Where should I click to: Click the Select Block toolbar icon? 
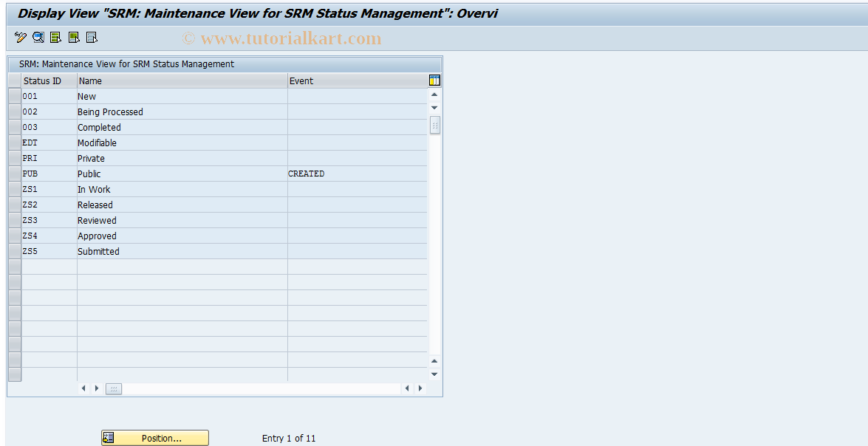pyautogui.click(x=74, y=38)
